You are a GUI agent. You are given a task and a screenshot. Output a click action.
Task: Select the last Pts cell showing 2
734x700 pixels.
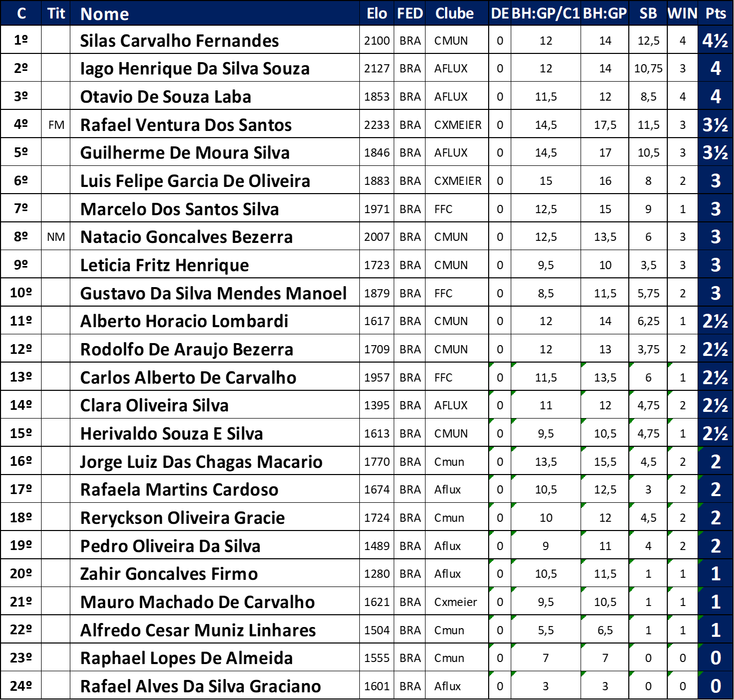coord(716,545)
